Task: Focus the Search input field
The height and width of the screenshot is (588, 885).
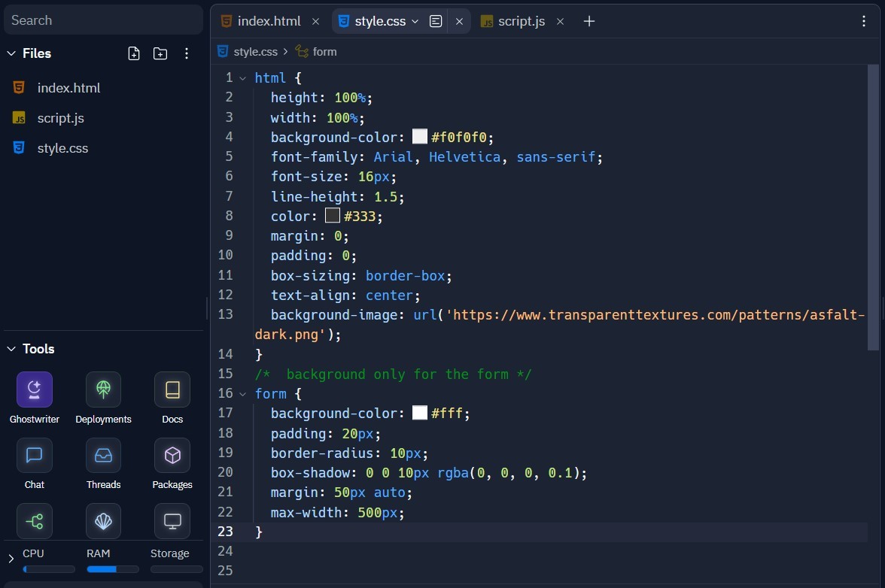Action: point(103,20)
